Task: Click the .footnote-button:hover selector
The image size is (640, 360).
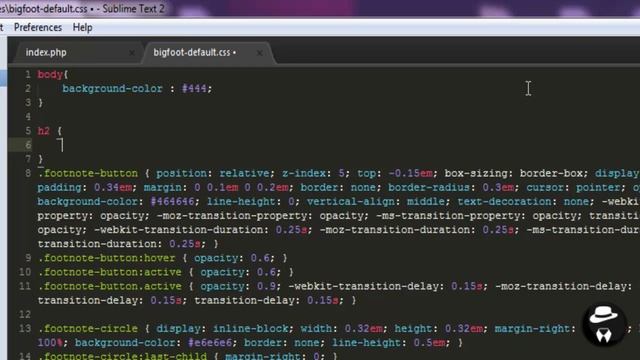Action: tap(107, 258)
